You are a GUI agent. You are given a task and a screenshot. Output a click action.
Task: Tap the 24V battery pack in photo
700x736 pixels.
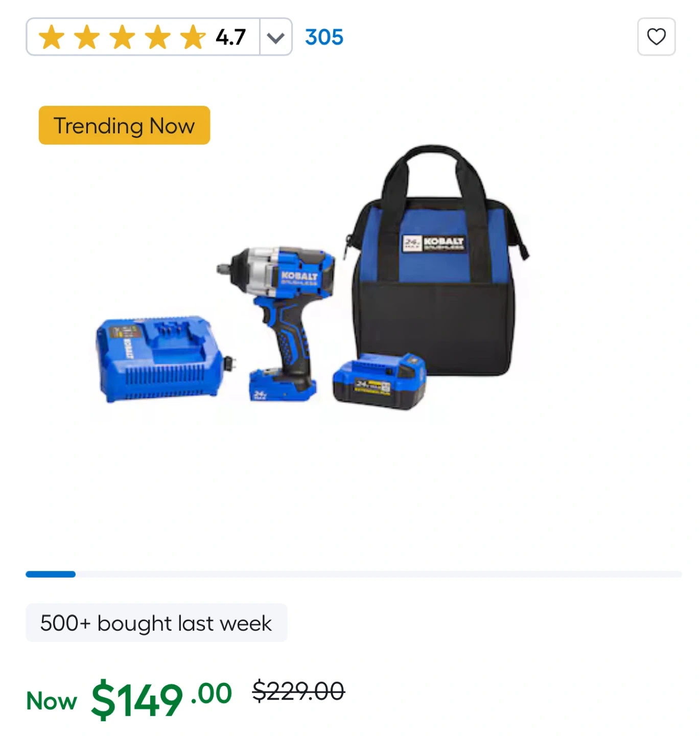379,381
